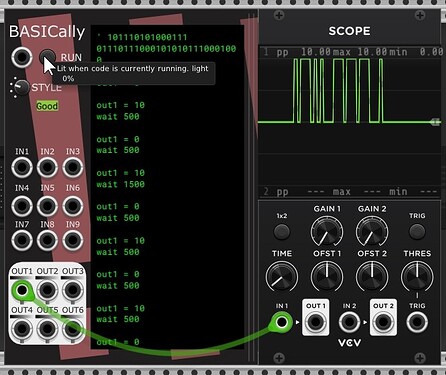The image size is (446, 375).
Task: Click the IN5 jack
Action: pos(47,206)
